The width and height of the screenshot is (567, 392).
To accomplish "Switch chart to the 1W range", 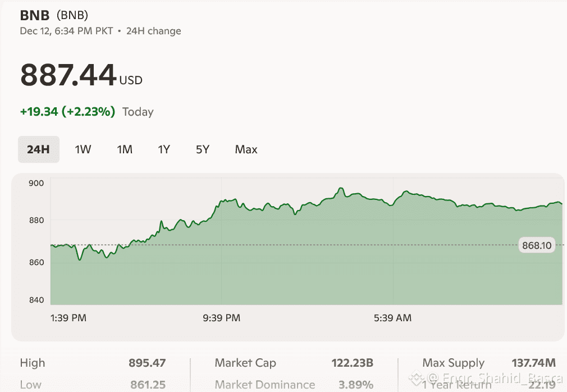I will tap(83, 149).
